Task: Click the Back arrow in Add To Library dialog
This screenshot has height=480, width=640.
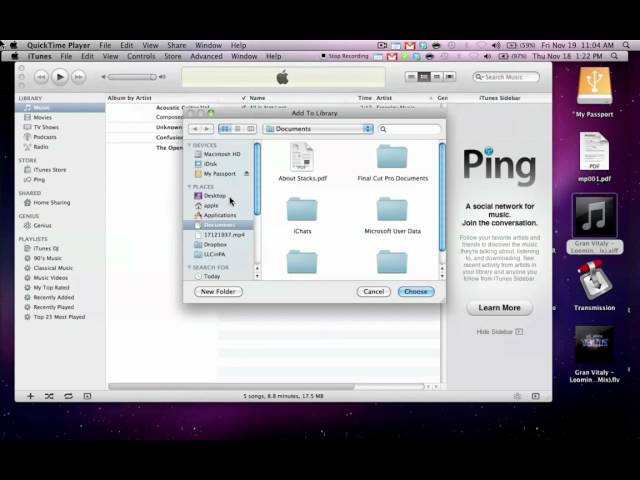Action: coord(195,129)
